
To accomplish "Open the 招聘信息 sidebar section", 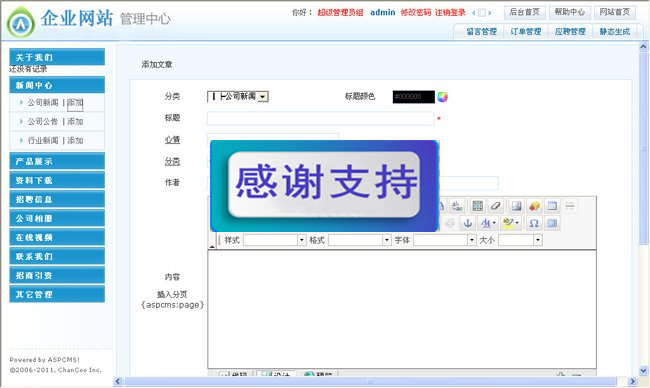I will (57, 199).
